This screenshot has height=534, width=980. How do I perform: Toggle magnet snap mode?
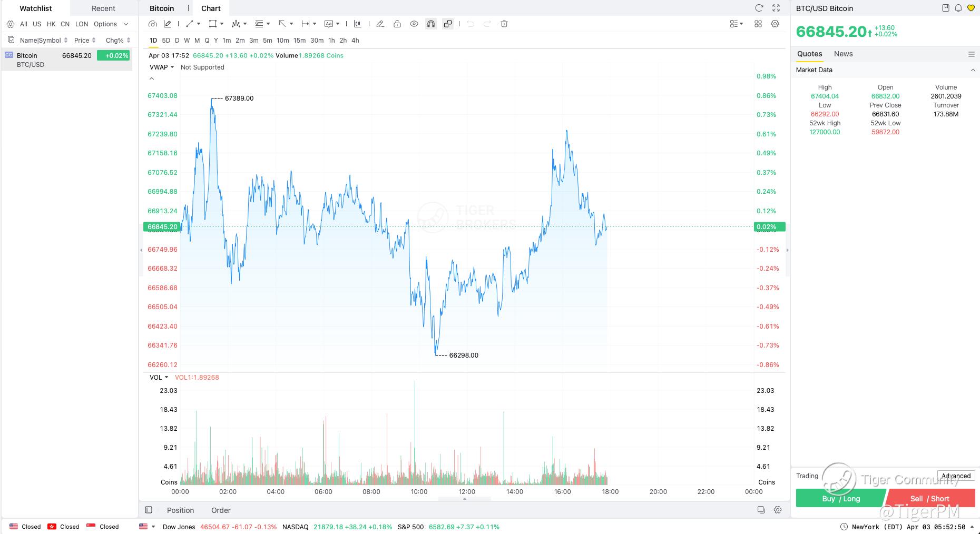pos(431,24)
